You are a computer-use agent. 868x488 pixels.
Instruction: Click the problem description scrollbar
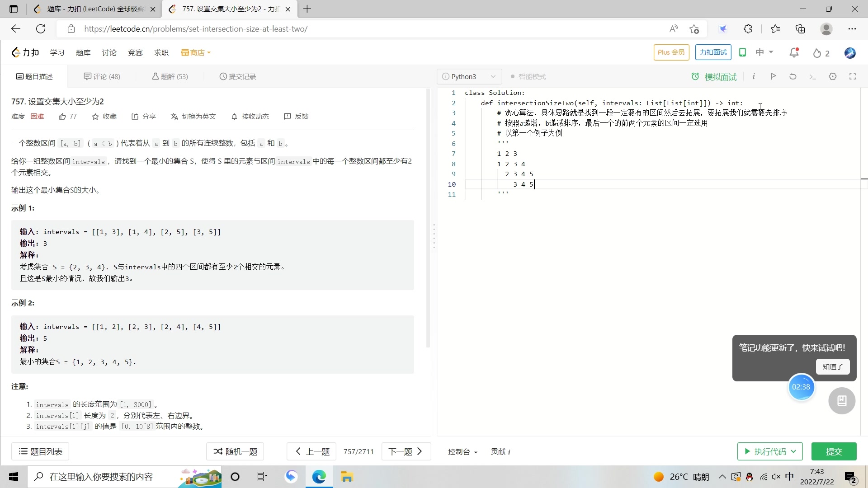(428, 217)
